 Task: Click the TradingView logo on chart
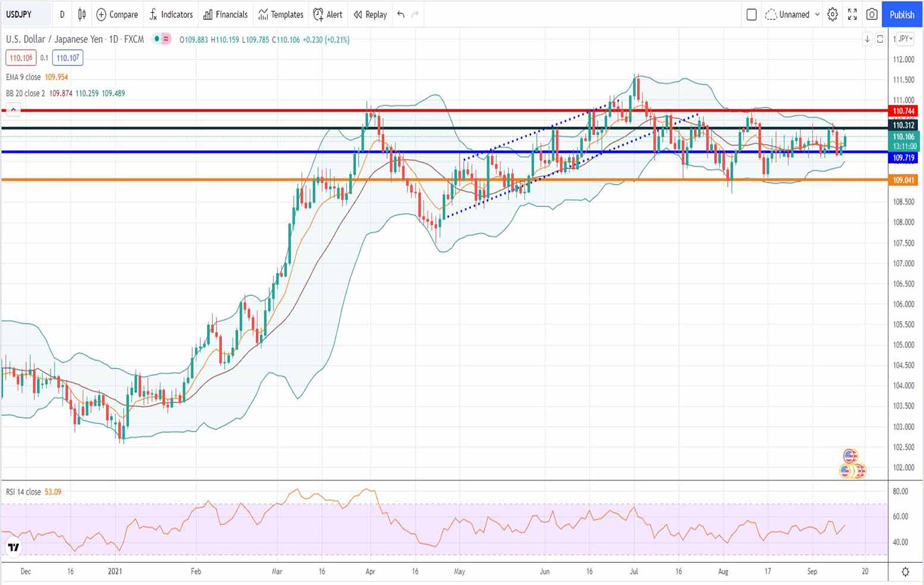(x=13, y=547)
